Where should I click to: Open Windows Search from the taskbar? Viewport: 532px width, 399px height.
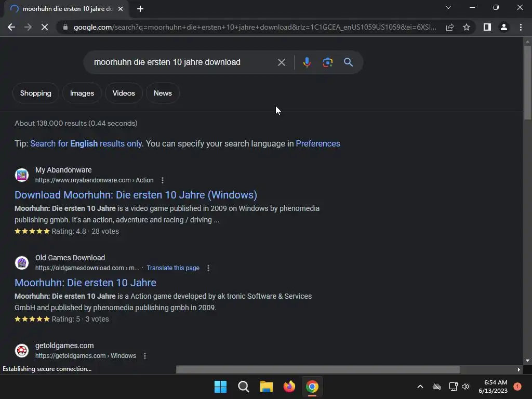coord(244,387)
